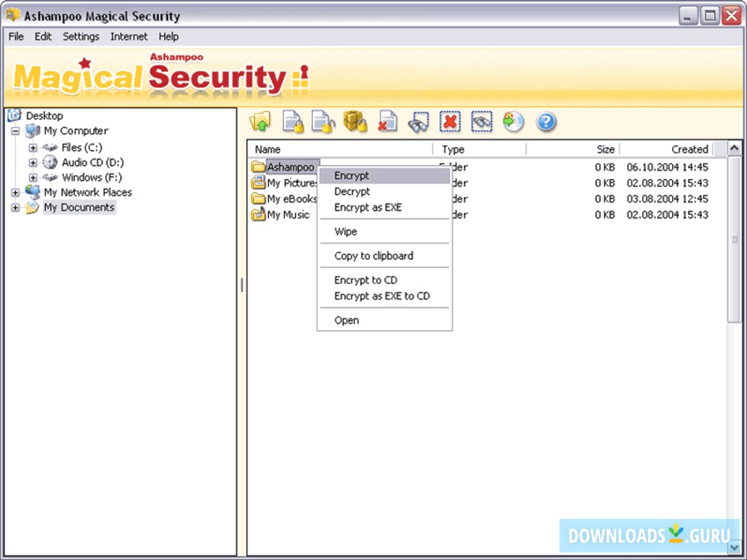Click the My eBooks folder icon
Image resolution: width=747 pixels, height=560 pixels.
click(x=258, y=199)
